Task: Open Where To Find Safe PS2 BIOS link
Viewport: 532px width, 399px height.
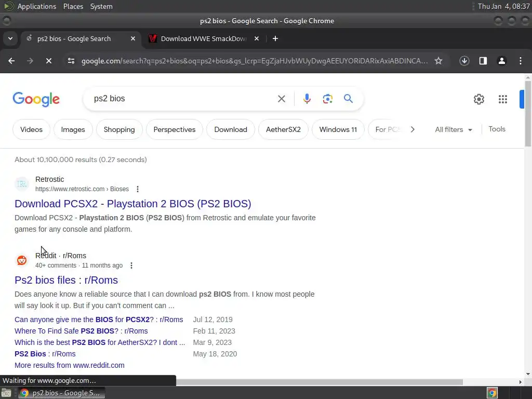Action: coord(81,331)
